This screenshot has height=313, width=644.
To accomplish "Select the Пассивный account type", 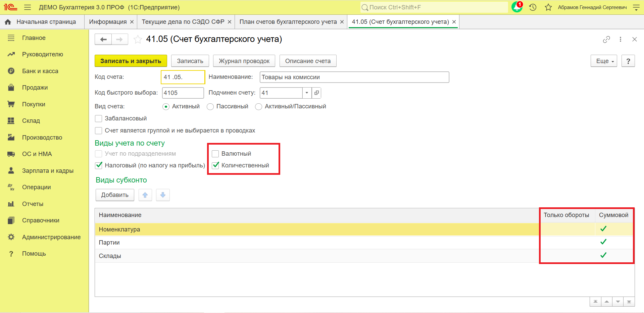I will click(x=210, y=107).
